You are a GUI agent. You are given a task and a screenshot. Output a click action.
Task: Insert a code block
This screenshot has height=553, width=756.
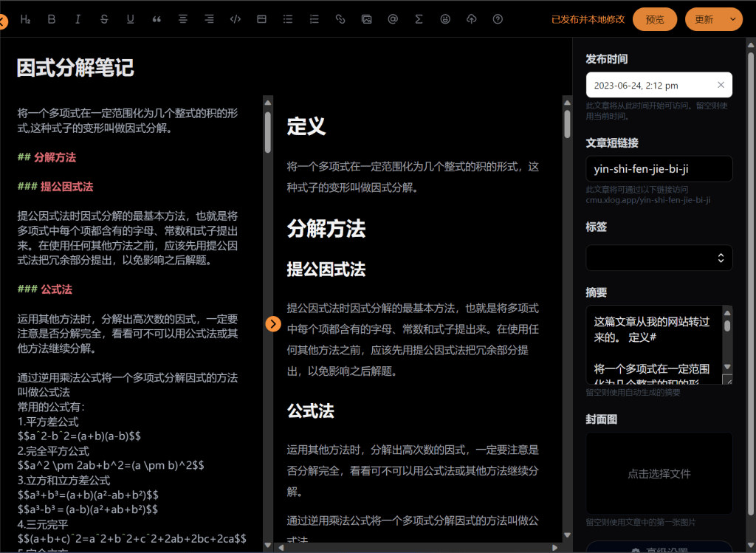tap(236, 19)
